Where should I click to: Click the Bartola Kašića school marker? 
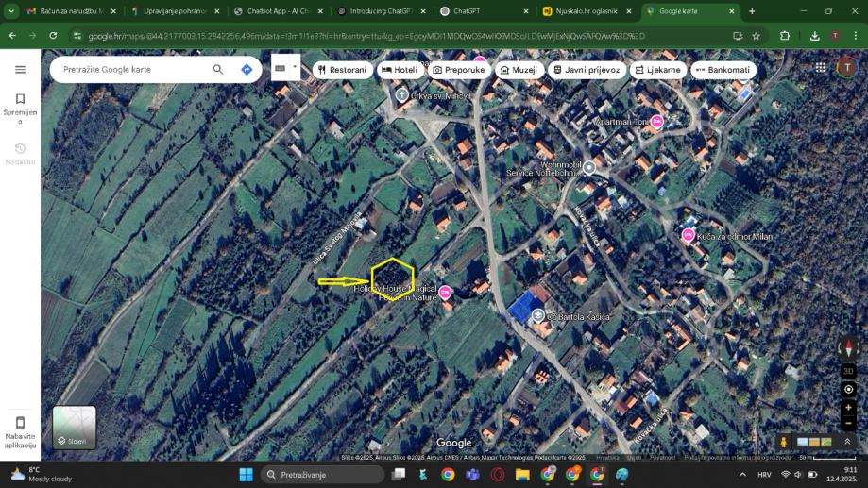[537, 316]
